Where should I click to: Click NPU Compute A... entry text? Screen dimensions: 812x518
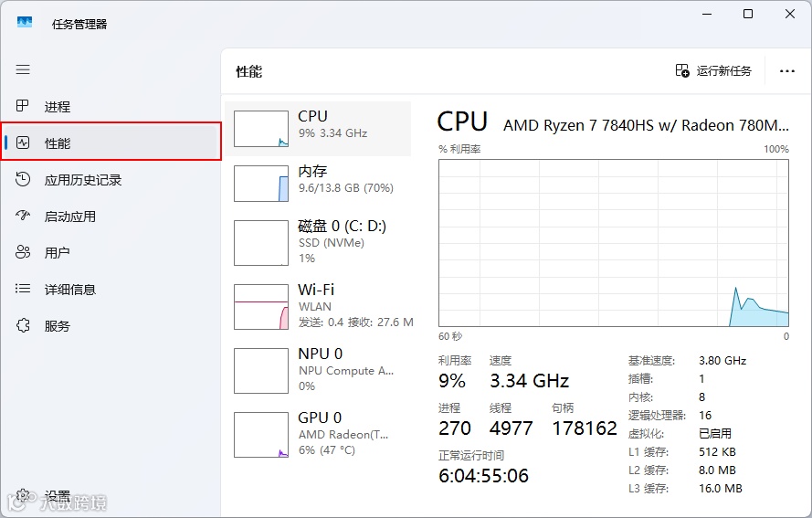[x=345, y=369]
